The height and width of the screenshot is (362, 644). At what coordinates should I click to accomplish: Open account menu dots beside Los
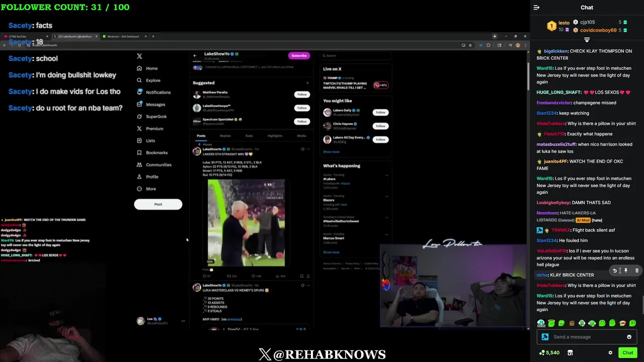[x=183, y=321]
